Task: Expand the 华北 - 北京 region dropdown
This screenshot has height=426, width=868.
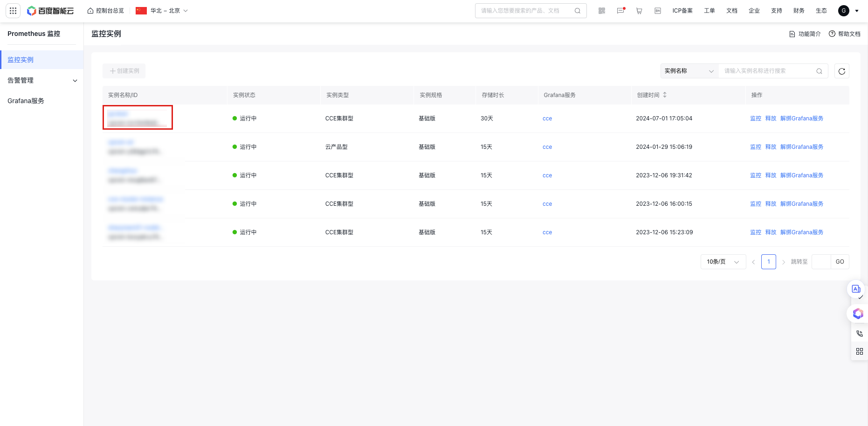Action: 162,11
